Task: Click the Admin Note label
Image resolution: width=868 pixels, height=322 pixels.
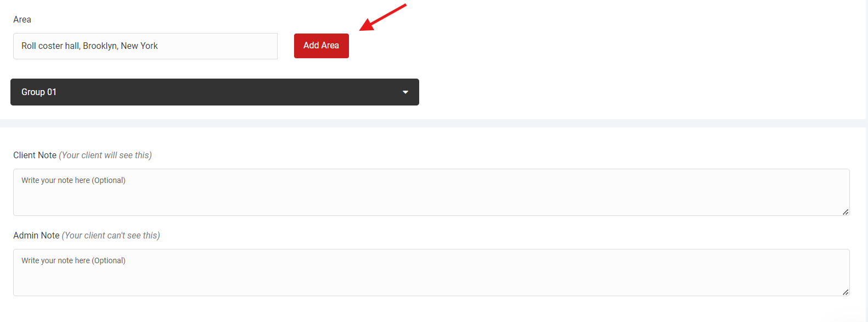Action: [x=36, y=235]
